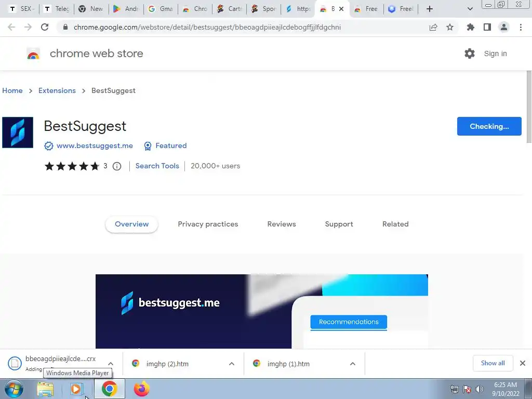Toggle the side panel icon
This screenshot has height=399, width=532.
(487, 27)
